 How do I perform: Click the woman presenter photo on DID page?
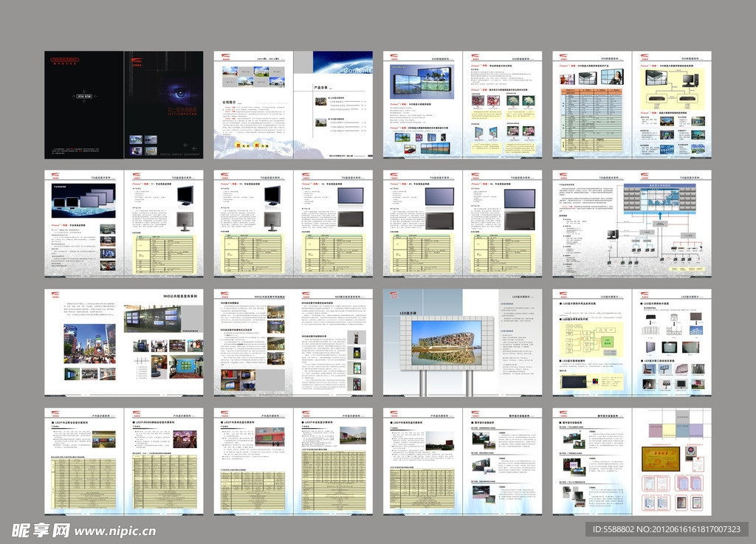(615, 76)
